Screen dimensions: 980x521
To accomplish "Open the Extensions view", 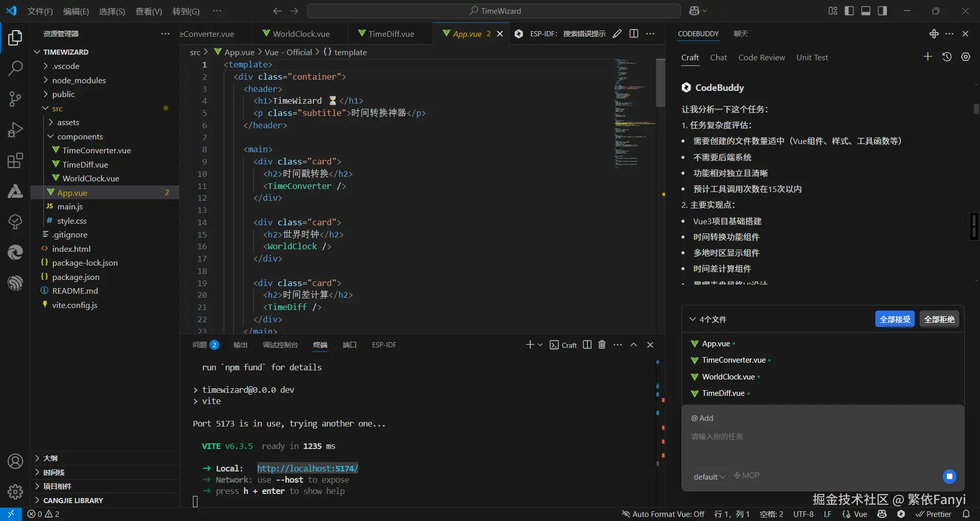I will 15,161.
